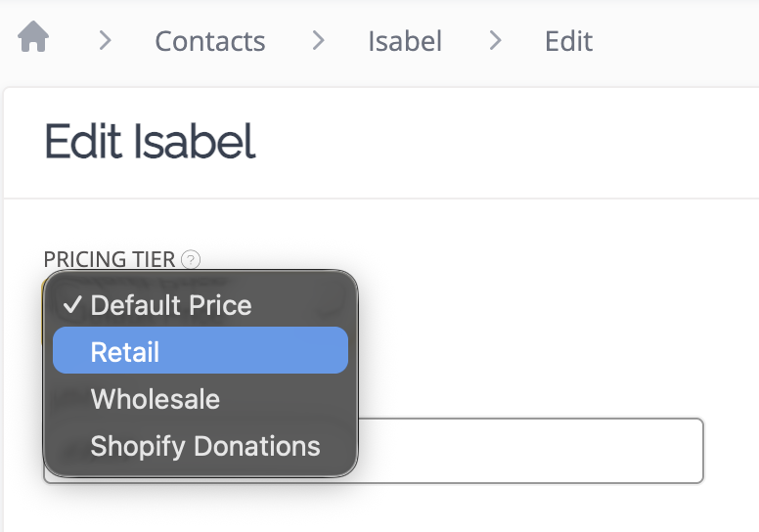759x532 pixels.
Task: Click the help icon beside Pricing Tier
Action: (x=192, y=260)
